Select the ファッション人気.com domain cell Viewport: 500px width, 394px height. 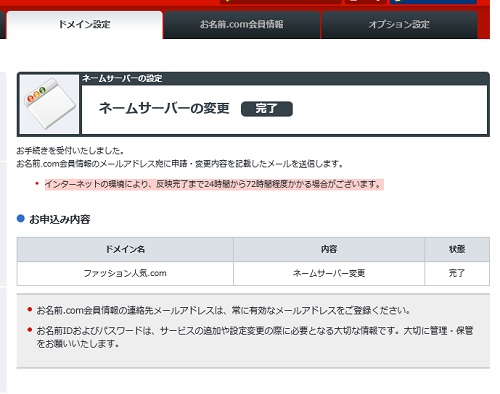point(125,273)
